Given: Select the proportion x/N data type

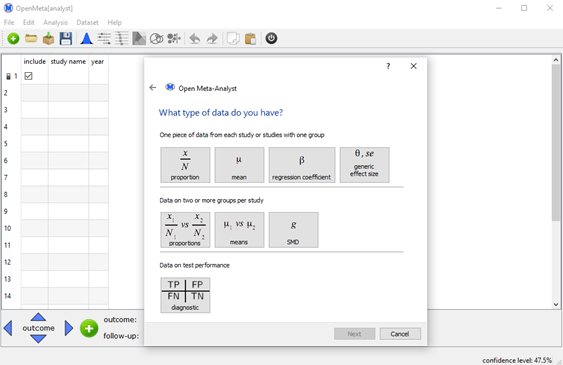Looking at the screenshot, I should click(185, 165).
